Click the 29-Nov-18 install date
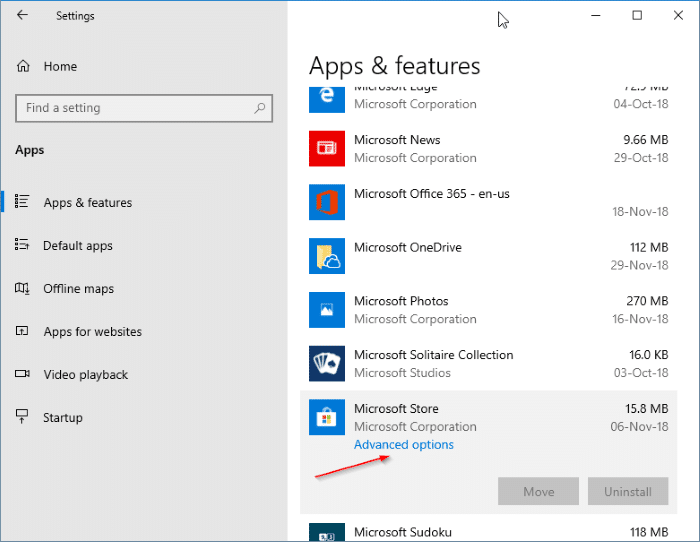This screenshot has height=542, width=700. [x=640, y=265]
